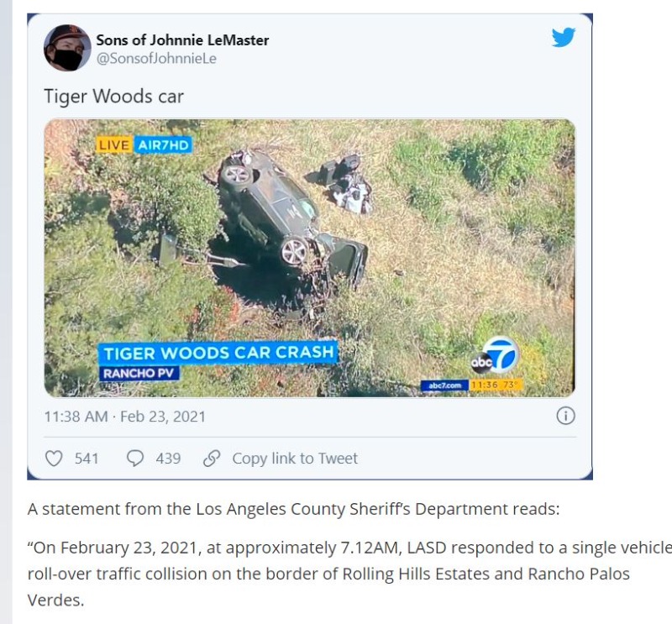Click the reply speech bubble icon
672x624 pixels.
coord(135,459)
